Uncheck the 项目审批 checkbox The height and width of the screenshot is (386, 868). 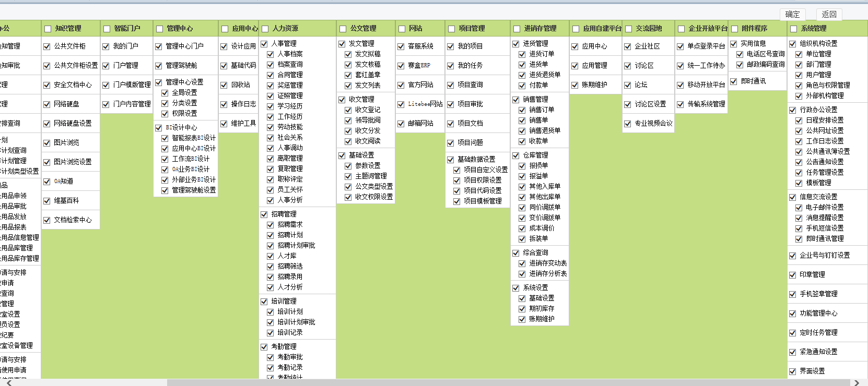click(451, 104)
